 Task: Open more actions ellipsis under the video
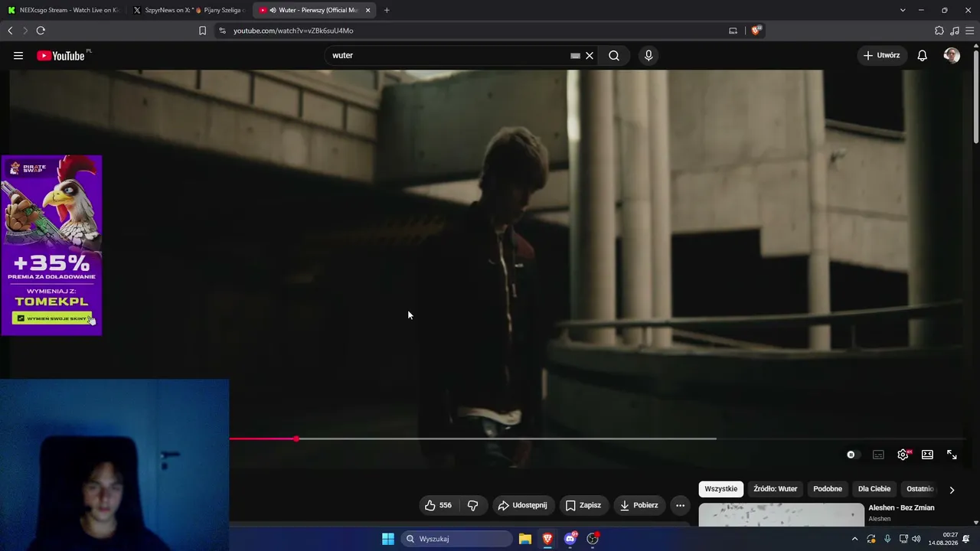[680, 505]
